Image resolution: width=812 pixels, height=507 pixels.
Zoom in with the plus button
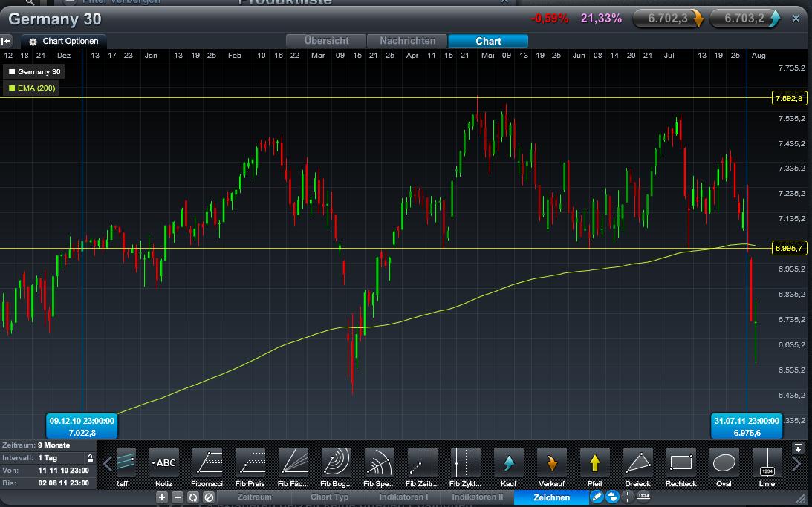pyautogui.click(x=162, y=497)
